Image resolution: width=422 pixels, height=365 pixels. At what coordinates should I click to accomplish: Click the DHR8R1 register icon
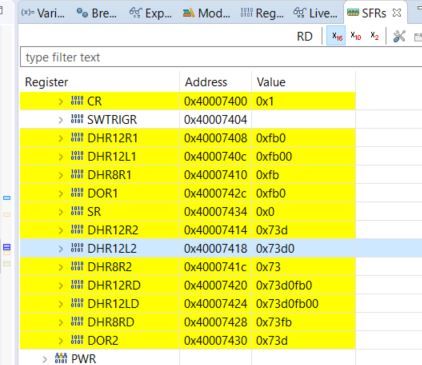coord(77,174)
